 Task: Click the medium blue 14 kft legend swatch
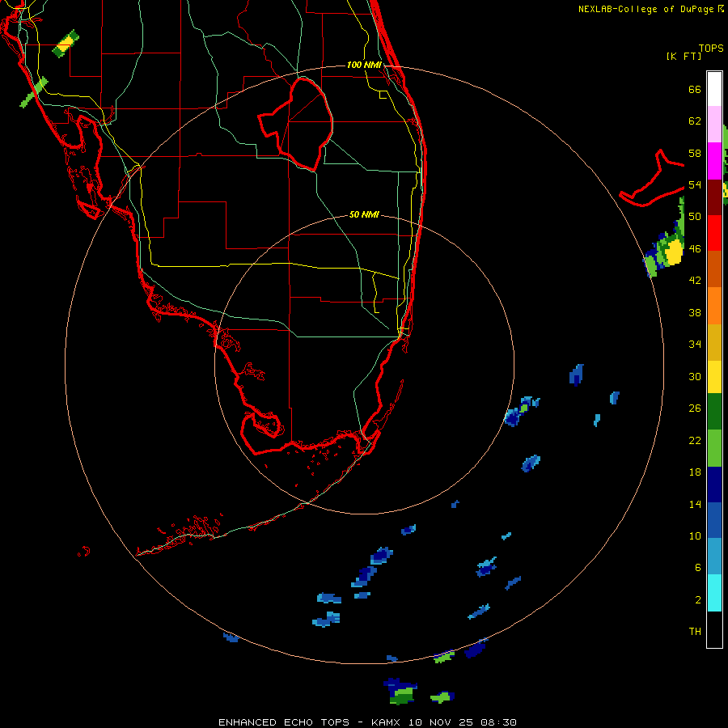coord(714,520)
